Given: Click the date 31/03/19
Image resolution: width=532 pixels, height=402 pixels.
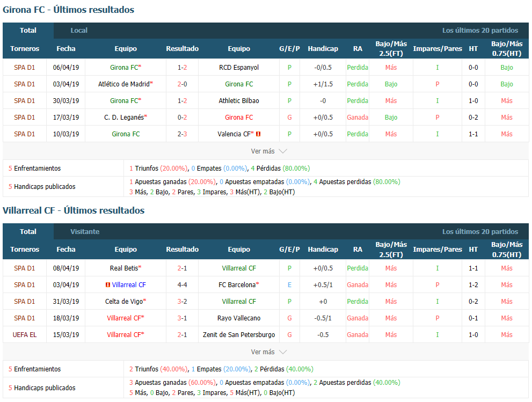Looking at the screenshot, I should 66,301.
